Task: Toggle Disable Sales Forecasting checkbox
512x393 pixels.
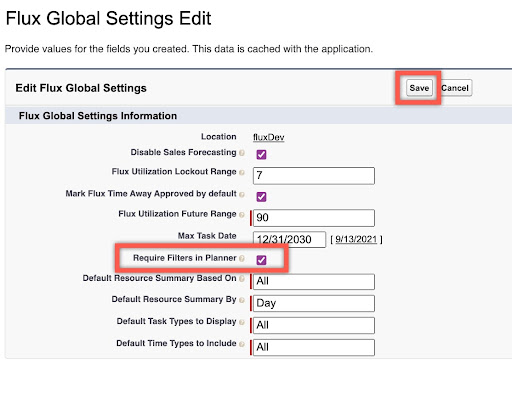Action: (x=261, y=154)
